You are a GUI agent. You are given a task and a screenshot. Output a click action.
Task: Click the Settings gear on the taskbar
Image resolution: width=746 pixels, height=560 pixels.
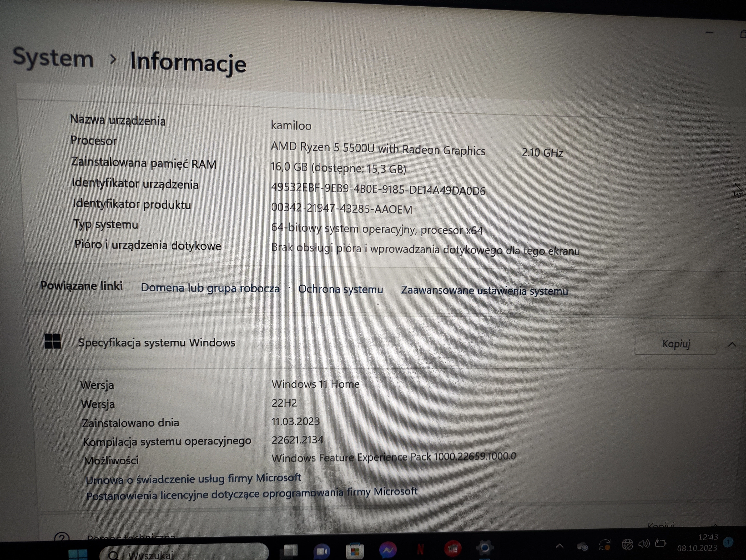pos(485,548)
